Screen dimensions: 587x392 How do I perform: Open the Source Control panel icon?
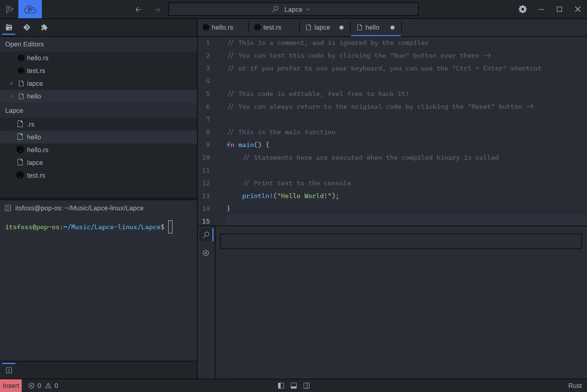pos(27,27)
